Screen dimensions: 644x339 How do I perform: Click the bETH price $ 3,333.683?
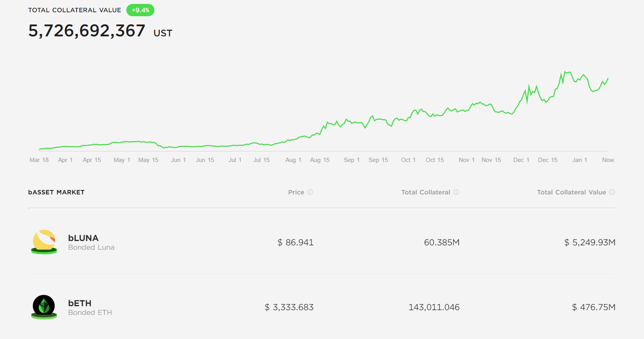(x=289, y=307)
